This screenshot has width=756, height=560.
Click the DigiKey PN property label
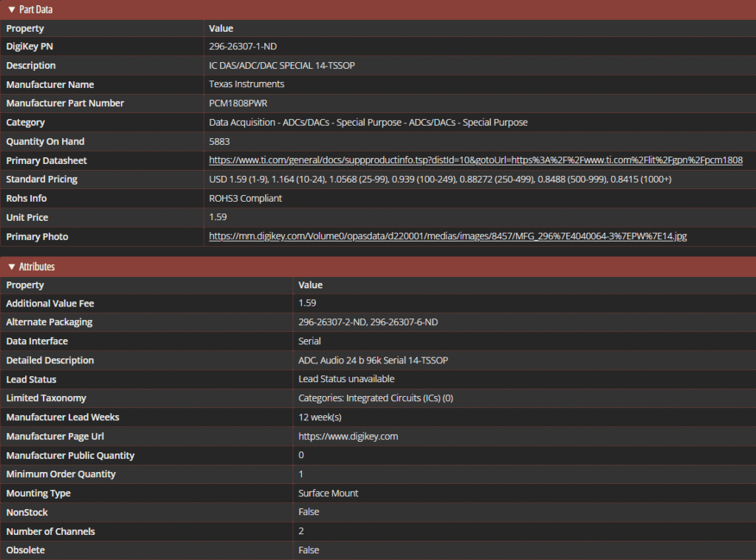click(x=30, y=47)
